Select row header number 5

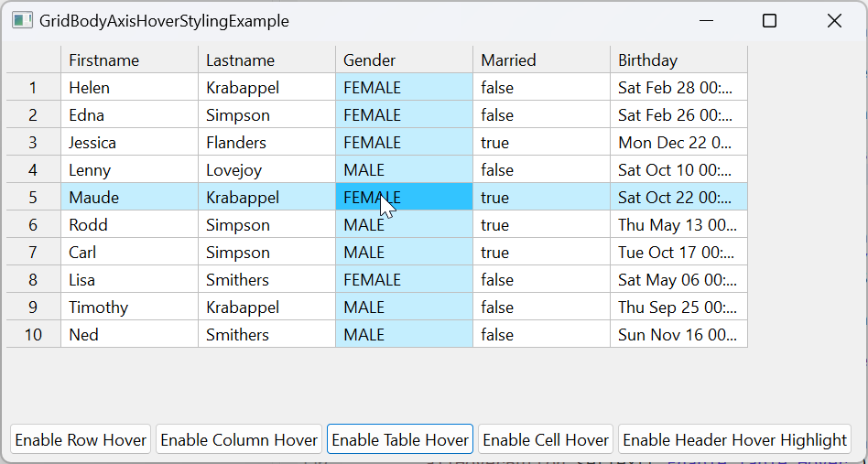coord(34,198)
